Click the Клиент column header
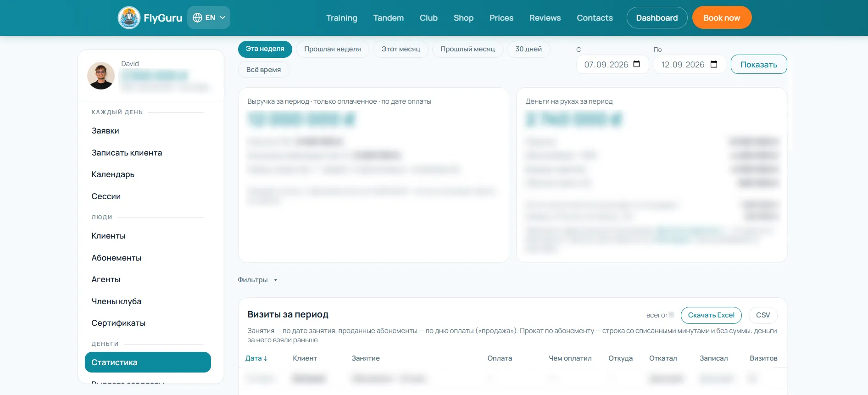868x395 pixels. (305, 358)
